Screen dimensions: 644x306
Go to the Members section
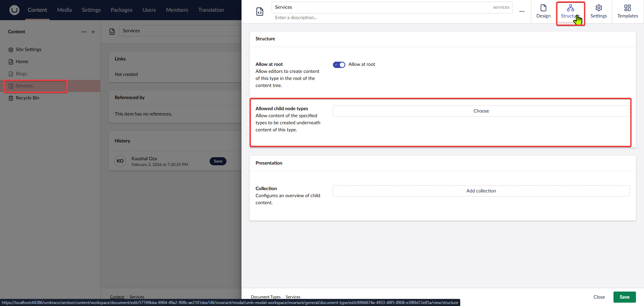point(177,10)
